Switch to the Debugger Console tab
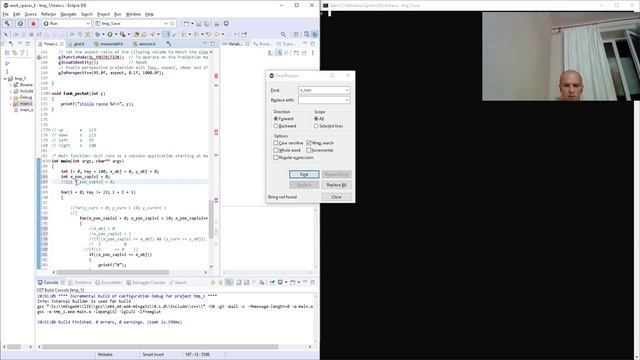The image size is (640, 360). click(146, 282)
